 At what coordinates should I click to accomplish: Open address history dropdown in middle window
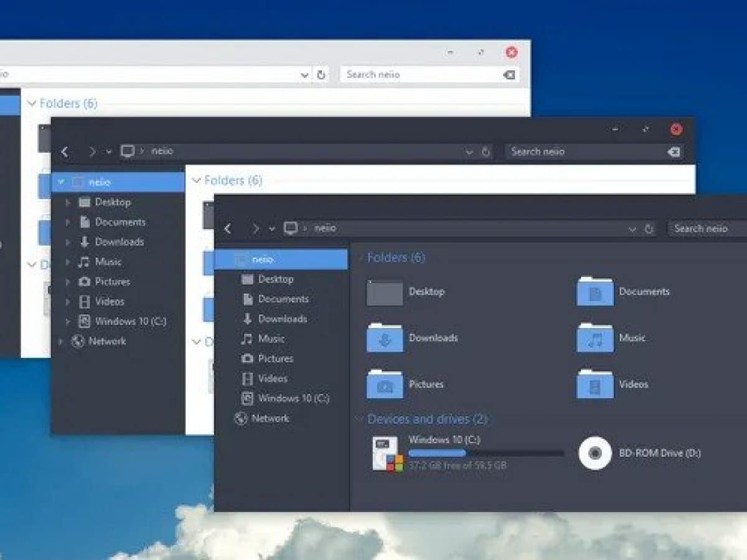coord(469,152)
